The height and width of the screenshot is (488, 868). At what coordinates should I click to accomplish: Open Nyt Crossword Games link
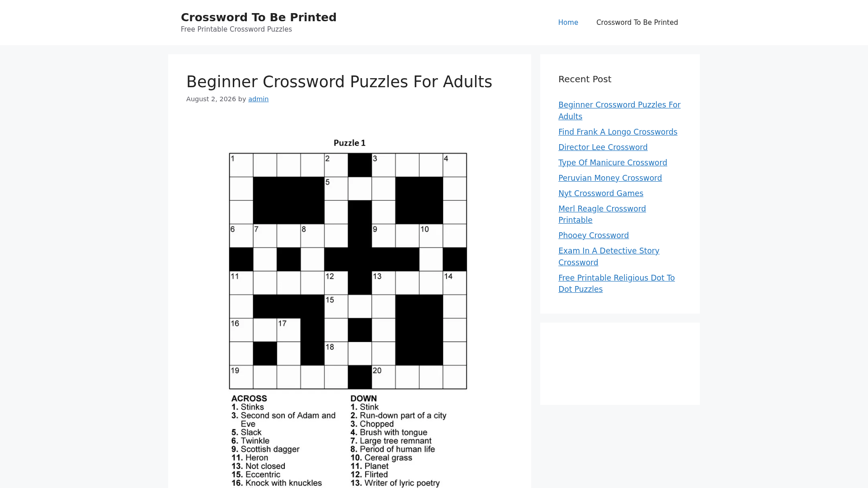(x=600, y=193)
